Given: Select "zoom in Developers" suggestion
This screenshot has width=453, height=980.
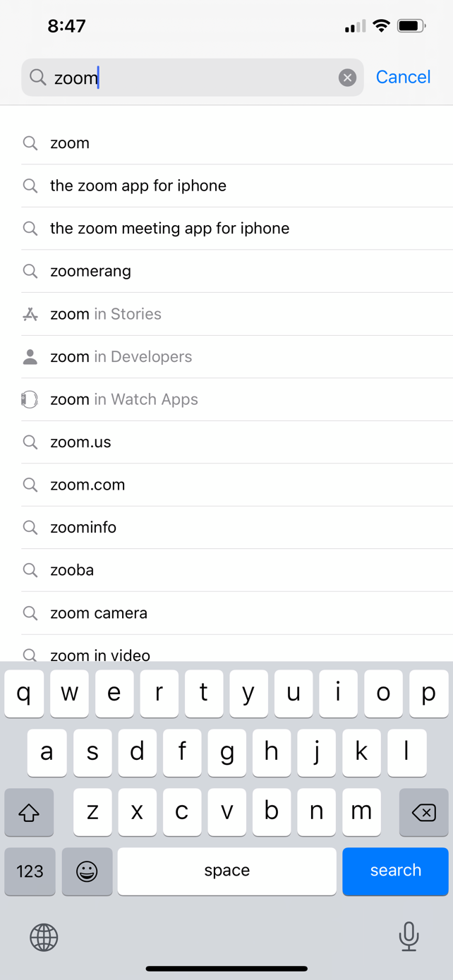Looking at the screenshot, I should tap(121, 357).
